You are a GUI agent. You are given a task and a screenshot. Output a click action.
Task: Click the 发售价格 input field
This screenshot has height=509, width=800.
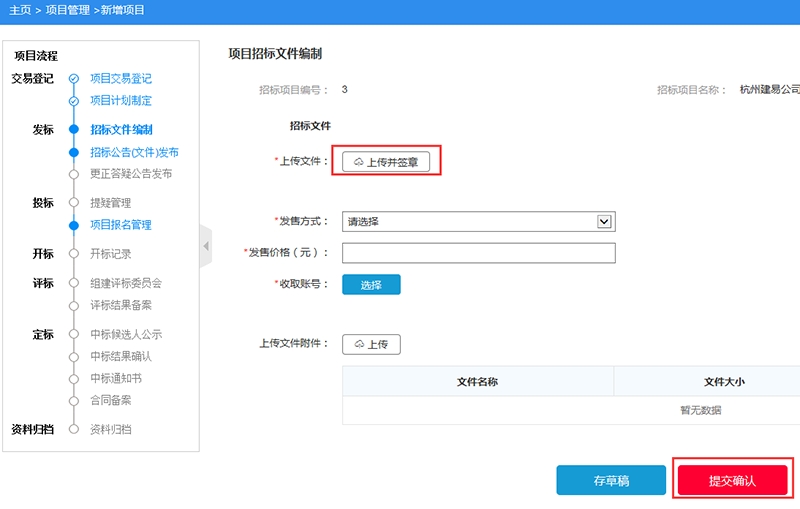coord(478,253)
